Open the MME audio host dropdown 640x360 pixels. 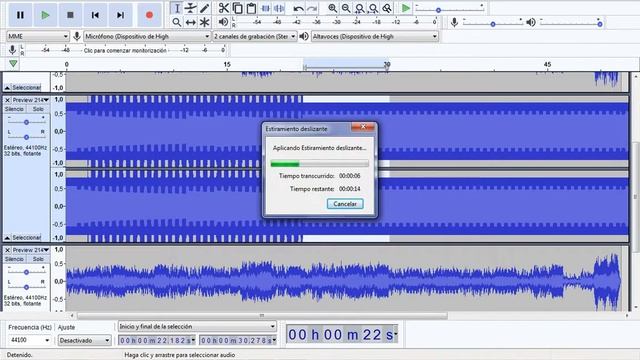click(x=38, y=36)
